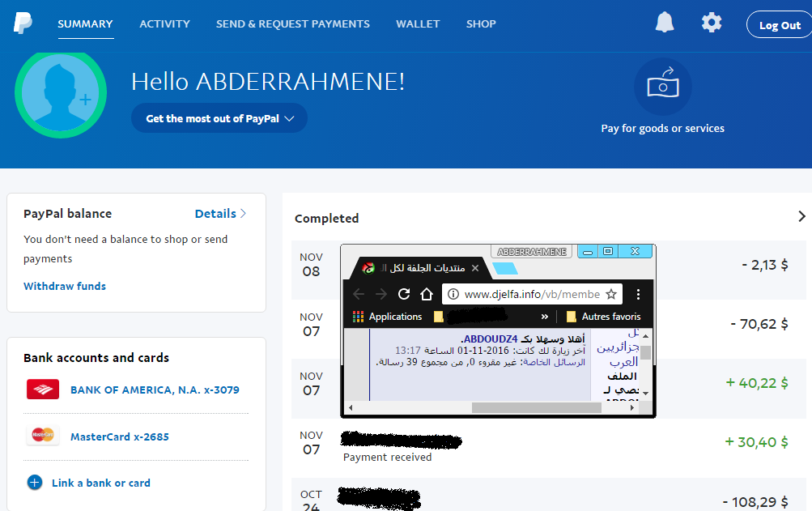Viewport: 812px width, 511px height.
Task: Click Link a bank or card
Action: click(x=101, y=483)
